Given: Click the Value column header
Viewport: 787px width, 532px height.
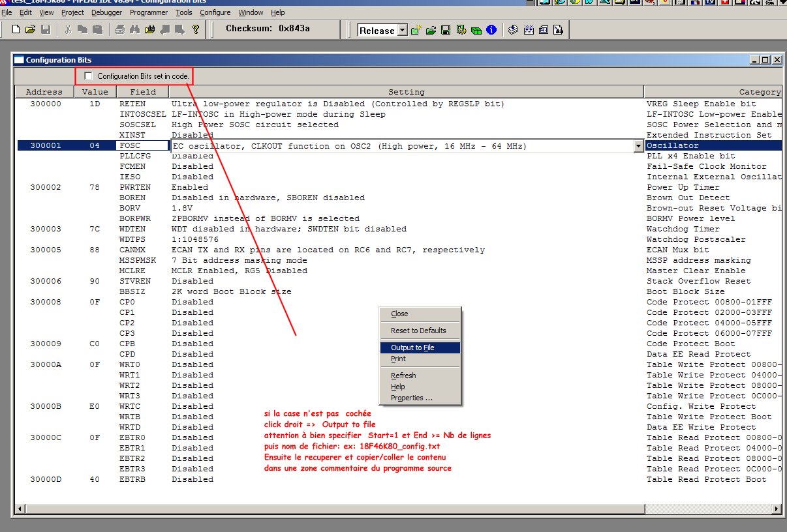Looking at the screenshot, I should 95,92.
